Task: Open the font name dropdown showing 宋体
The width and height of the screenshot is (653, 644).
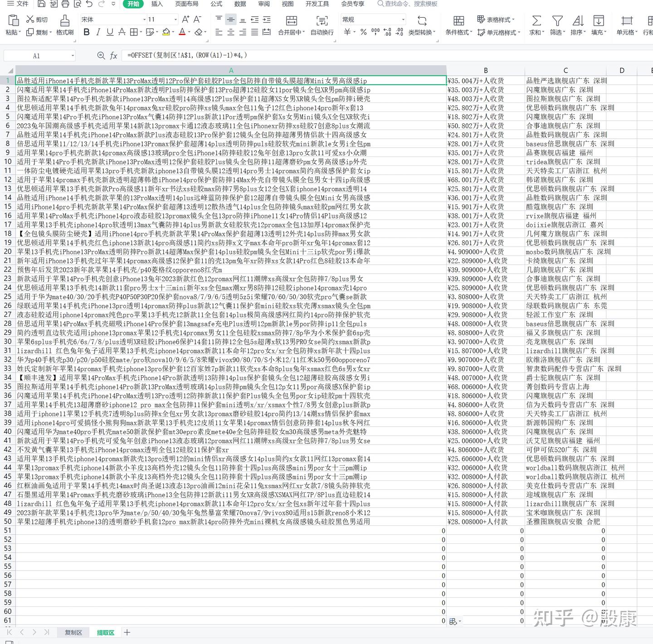Action: point(145,19)
